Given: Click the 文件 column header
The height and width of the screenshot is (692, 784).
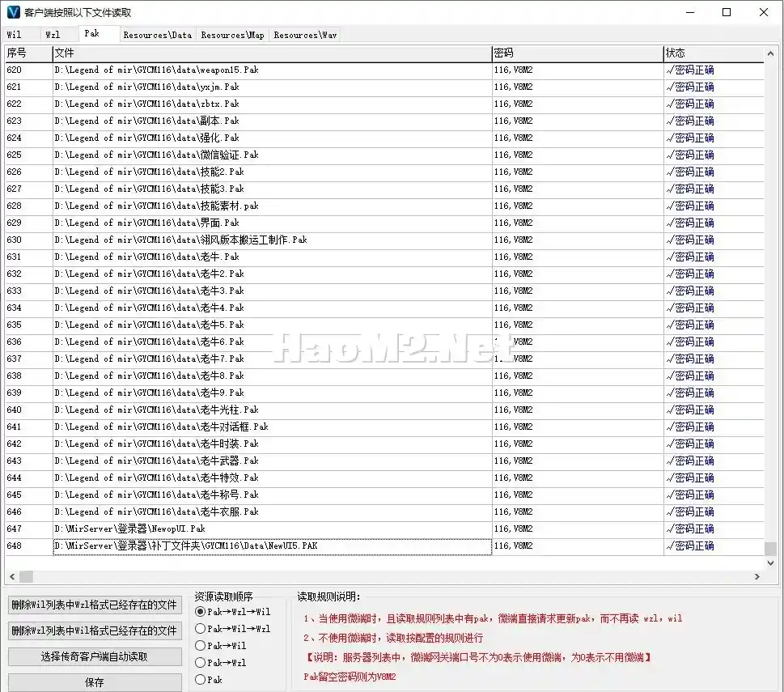Looking at the screenshot, I should tap(272, 53).
